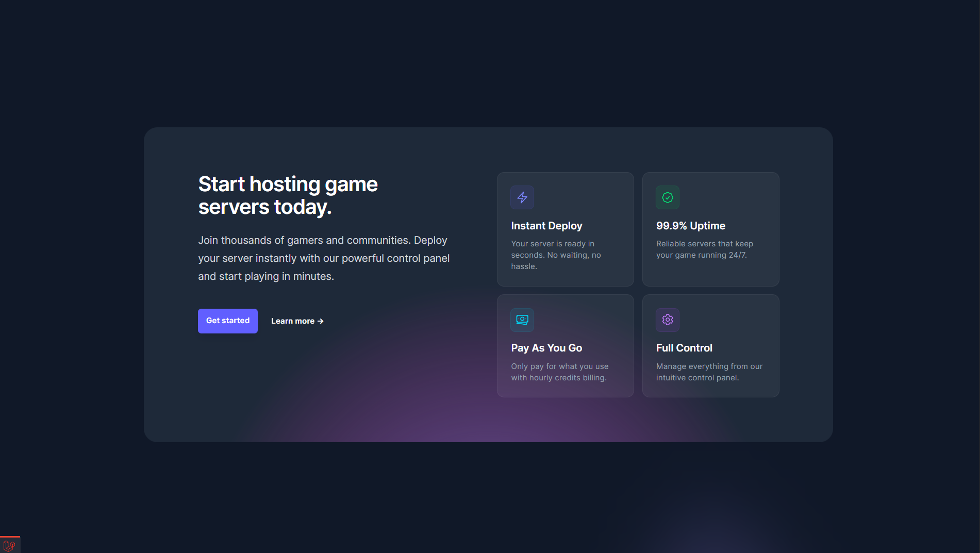Image resolution: width=980 pixels, height=553 pixels.
Task: Click the 'Start hosting game servers today' heading
Action: [x=288, y=195]
